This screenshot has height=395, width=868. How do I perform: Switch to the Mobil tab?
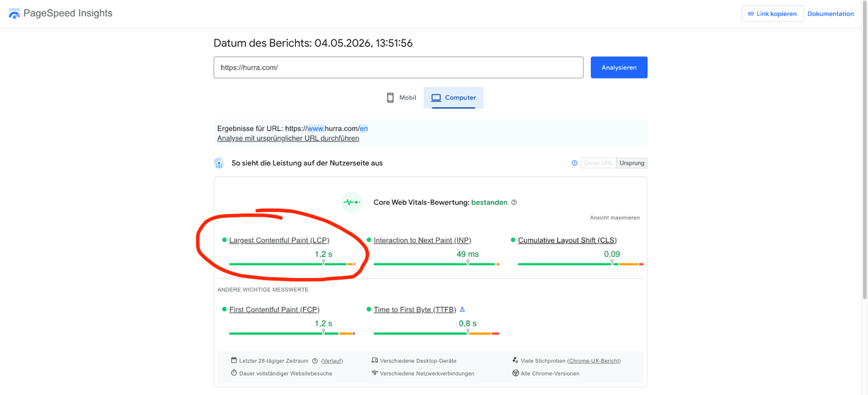pos(401,97)
